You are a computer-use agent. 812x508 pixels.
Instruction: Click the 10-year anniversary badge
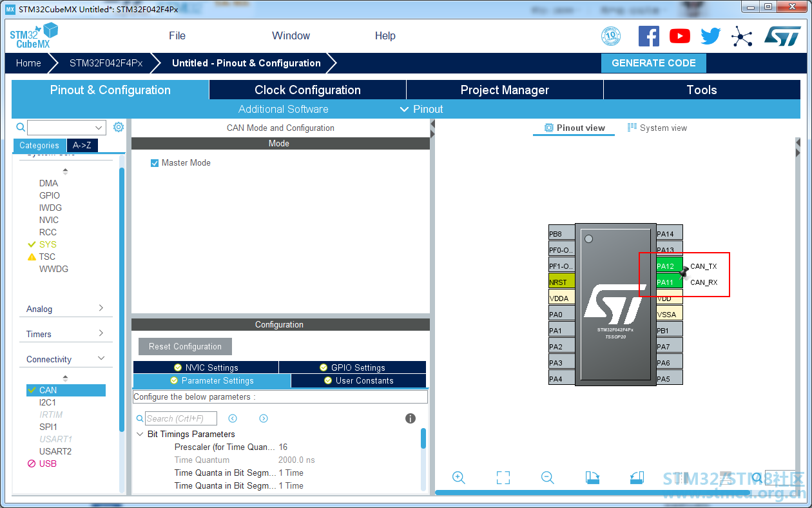(x=611, y=36)
